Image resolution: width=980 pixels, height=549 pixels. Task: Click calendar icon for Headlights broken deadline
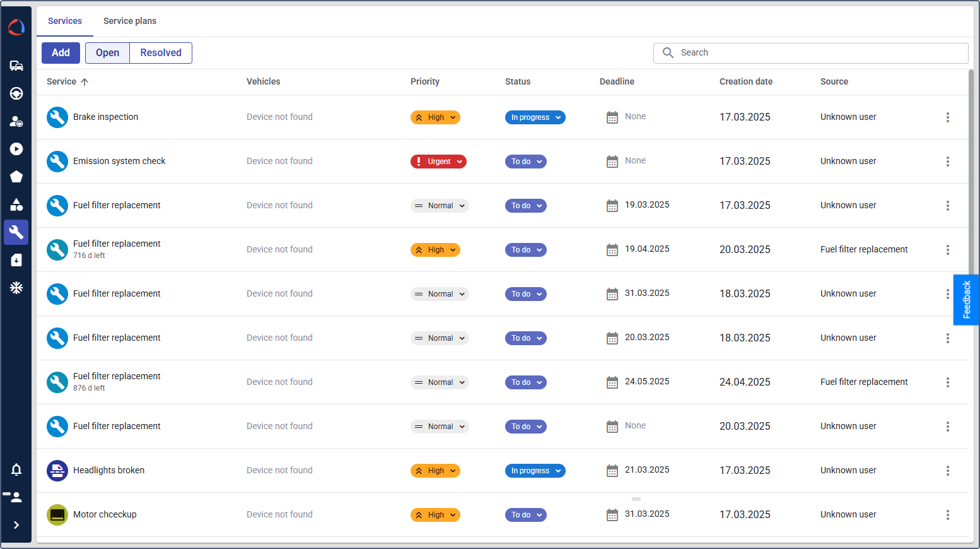point(612,471)
